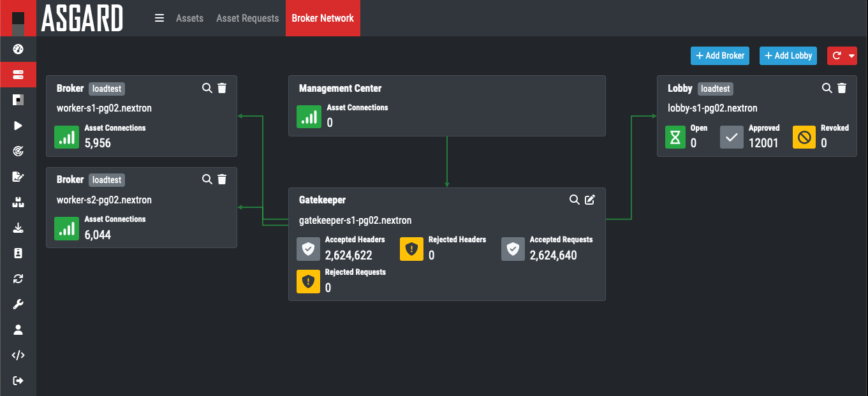Toggle the hamburger menu in top bar
This screenshot has width=868, height=396.
(159, 18)
